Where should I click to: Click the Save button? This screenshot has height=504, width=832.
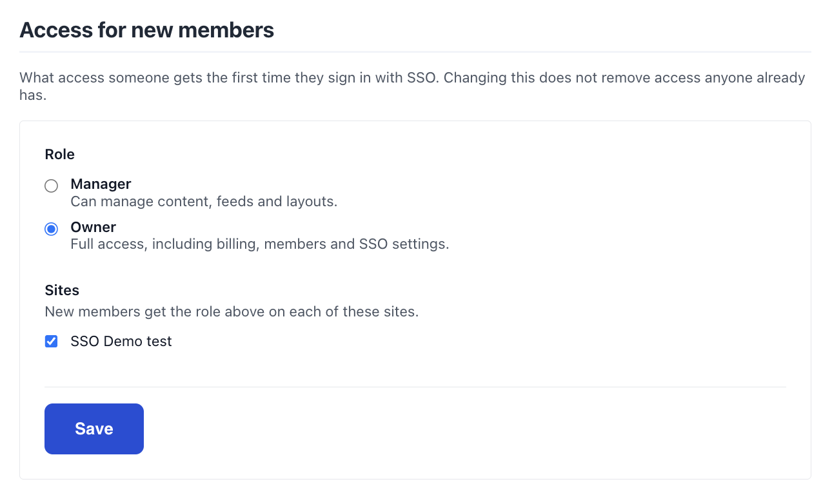(94, 429)
